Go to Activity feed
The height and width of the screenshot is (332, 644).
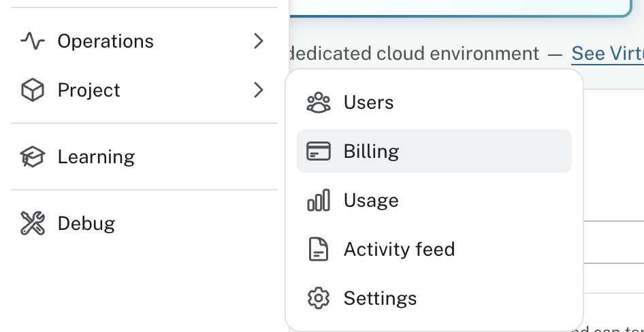pos(434,249)
